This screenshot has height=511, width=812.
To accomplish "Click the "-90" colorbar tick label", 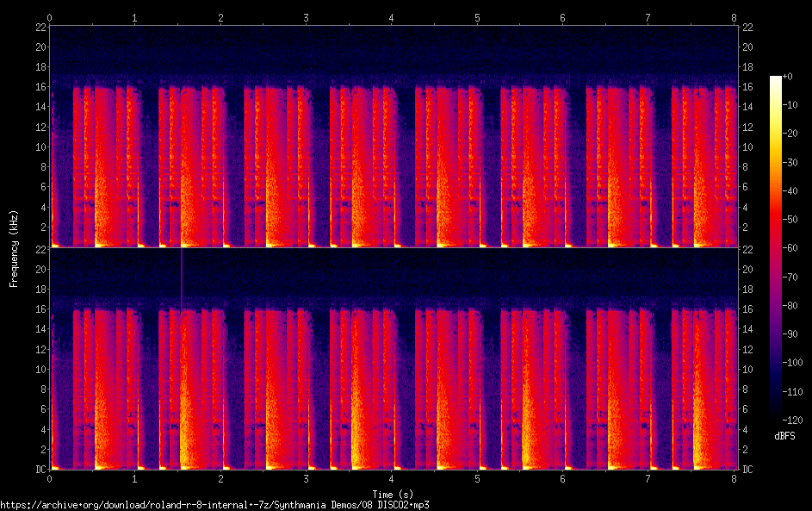I will point(790,334).
